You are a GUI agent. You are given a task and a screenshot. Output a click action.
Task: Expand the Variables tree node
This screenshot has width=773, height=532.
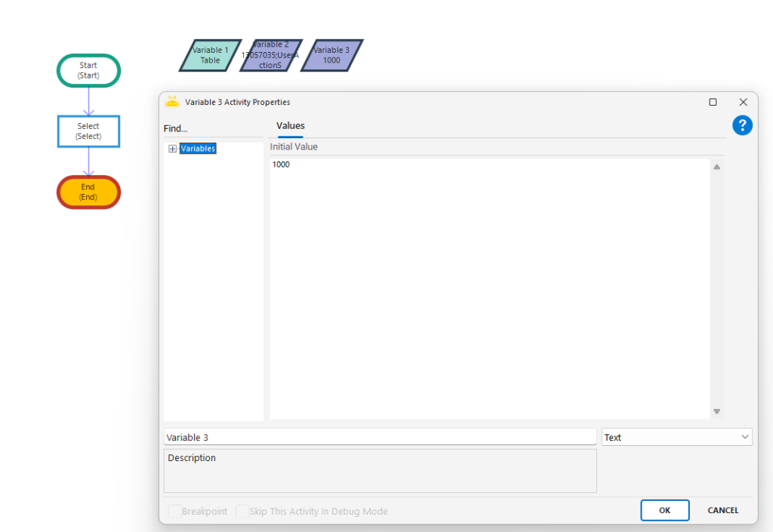tap(172, 149)
